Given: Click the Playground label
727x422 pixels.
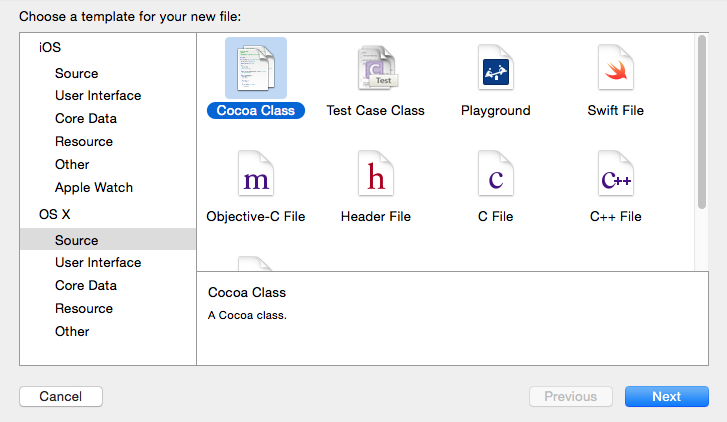Looking at the screenshot, I should (x=496, y=110).
